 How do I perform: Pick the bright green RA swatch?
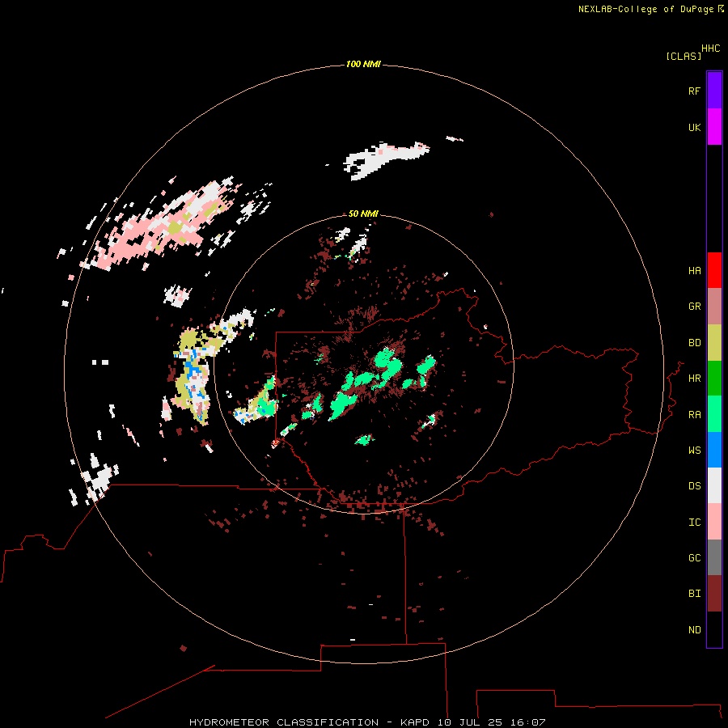click(x=714, y=414)
